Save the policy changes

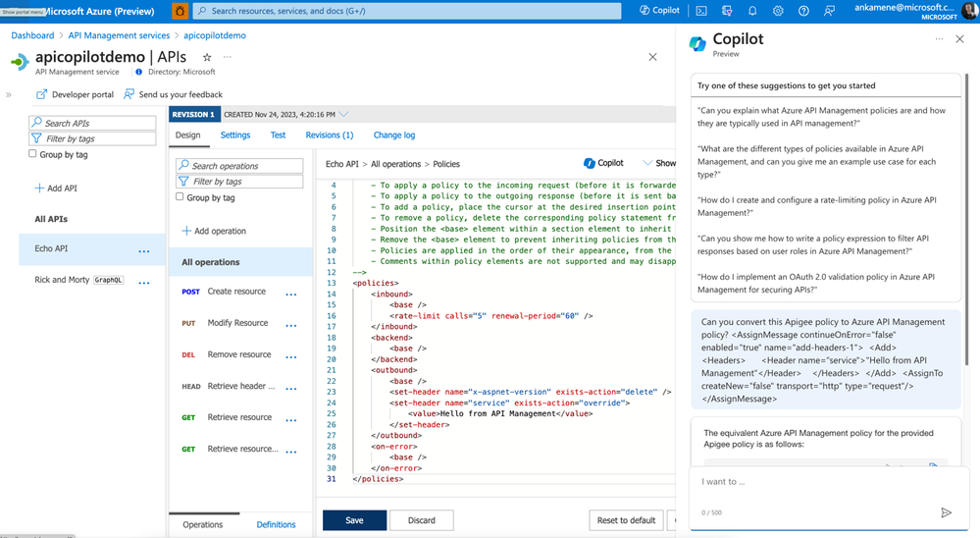[354, 520]
